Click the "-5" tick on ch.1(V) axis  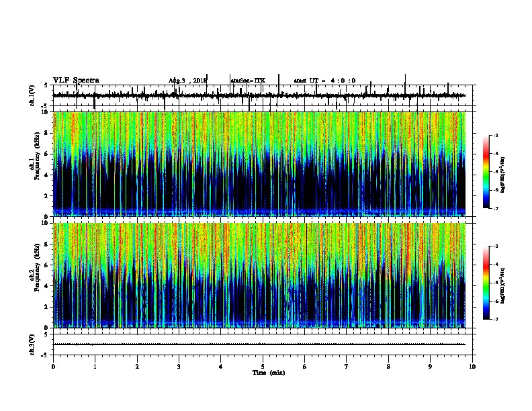(45, 106)
